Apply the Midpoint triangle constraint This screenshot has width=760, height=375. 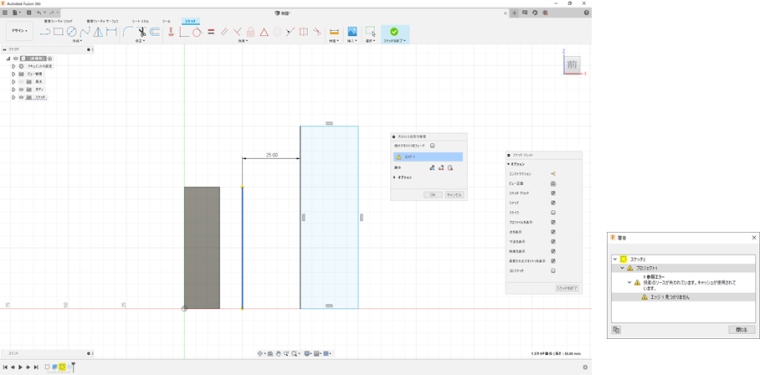coord(264,32)
